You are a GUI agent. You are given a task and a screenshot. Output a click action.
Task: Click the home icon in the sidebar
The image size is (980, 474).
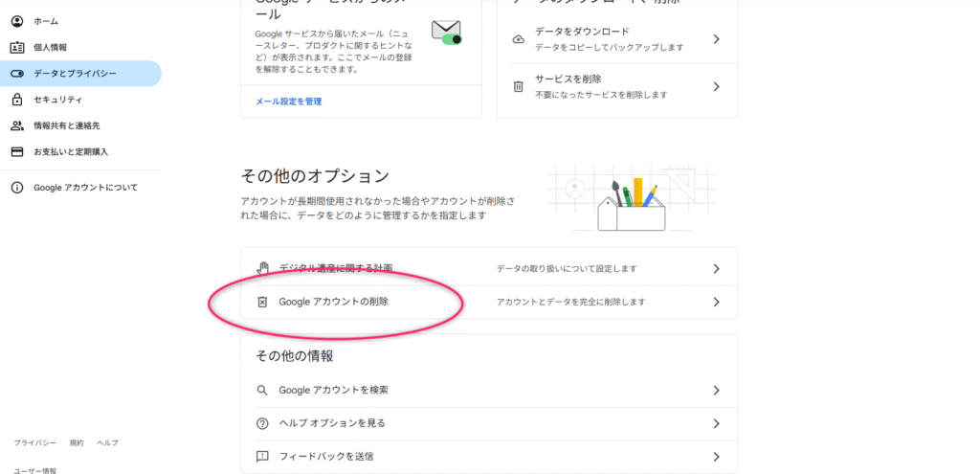(x=17, y=21)
